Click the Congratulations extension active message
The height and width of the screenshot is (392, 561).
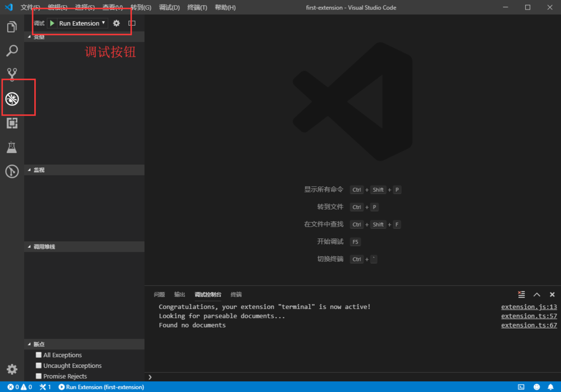pyautogui.click(x=264, y=307)
